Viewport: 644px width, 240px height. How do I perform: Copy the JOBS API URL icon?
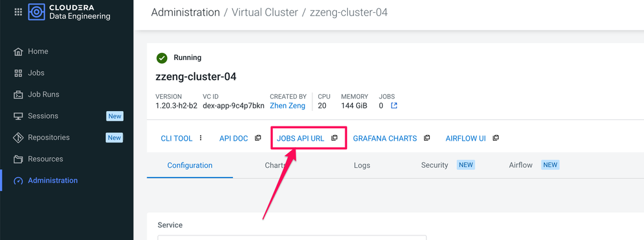[x=334, y=138]
